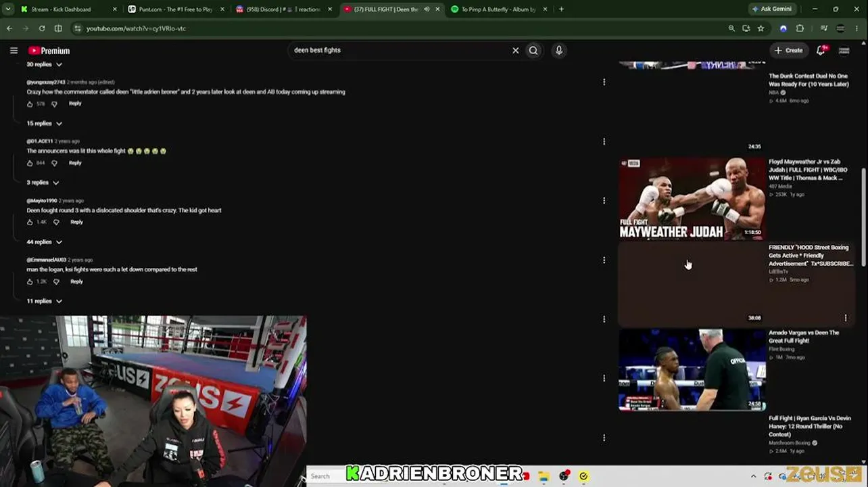Screen dimensions: 868x487
Task: Go back in browser history
Action: 9,28
